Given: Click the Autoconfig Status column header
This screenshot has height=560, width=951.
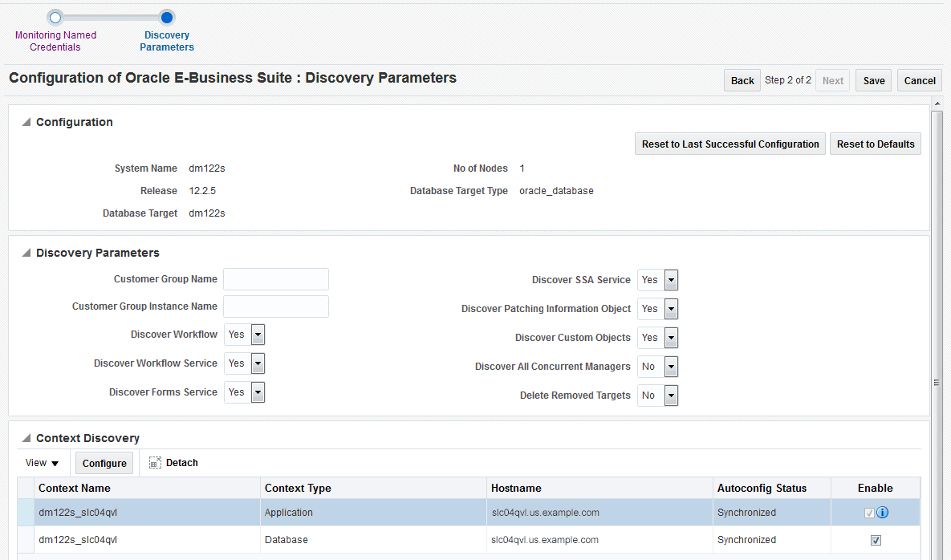Looking at the screenshot, I should [x=772, y=489].
